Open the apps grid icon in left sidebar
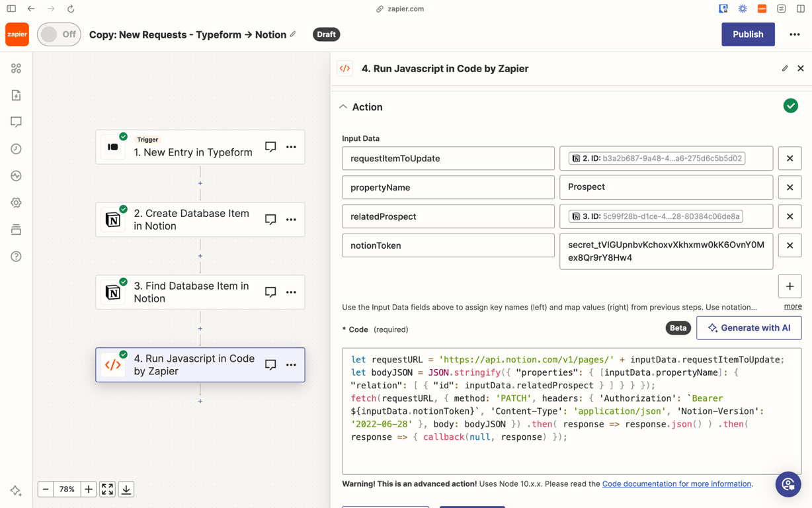Viewport: 812px width, 508px height. 17,68
